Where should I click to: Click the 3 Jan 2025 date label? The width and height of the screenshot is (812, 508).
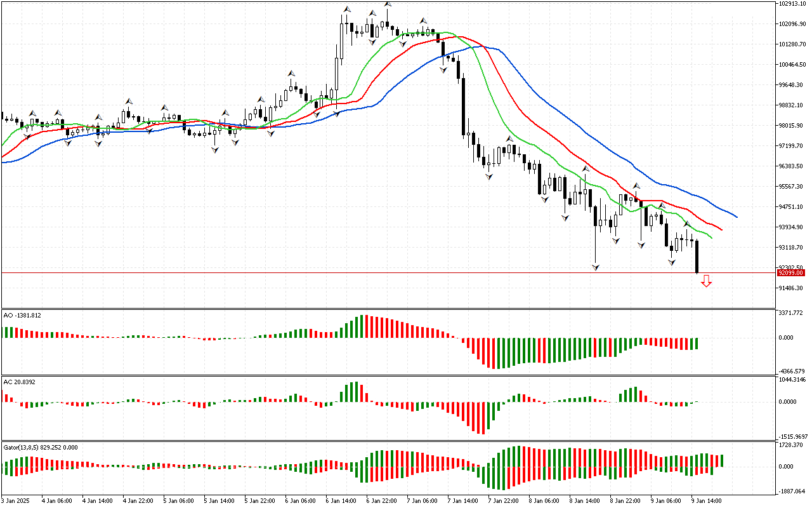[x=15, y=500]
